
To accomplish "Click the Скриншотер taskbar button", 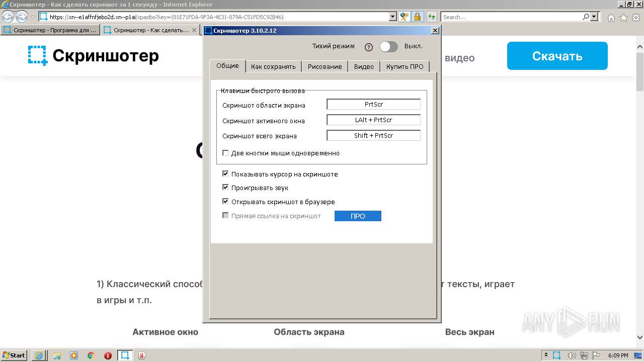I will [x=125, y=355].
